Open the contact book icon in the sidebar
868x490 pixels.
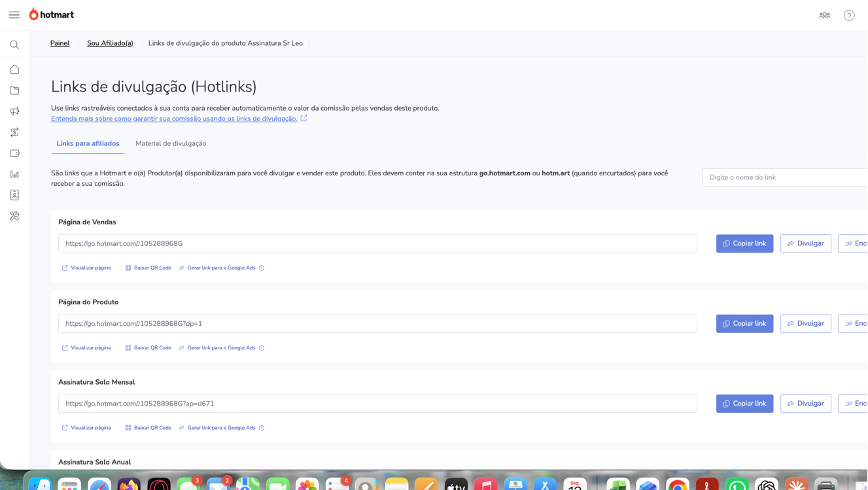tap(14, 195)
